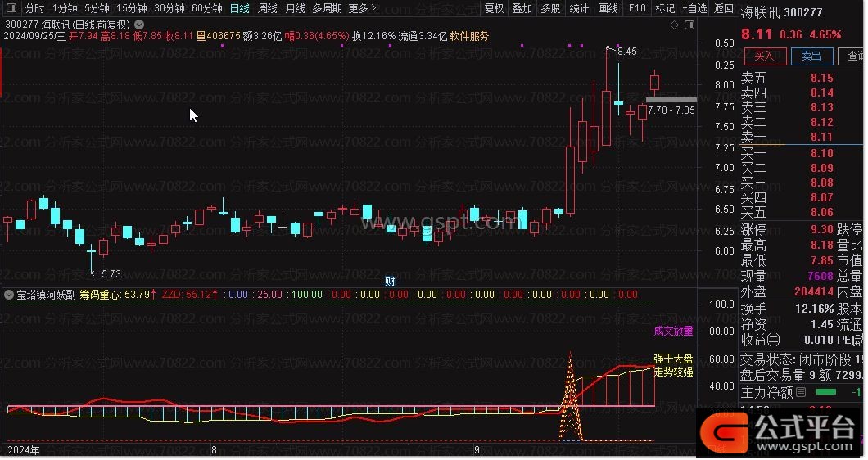Click the 卖出 sell button
This screenshot has width=868, height=460.
click(811, 56)
